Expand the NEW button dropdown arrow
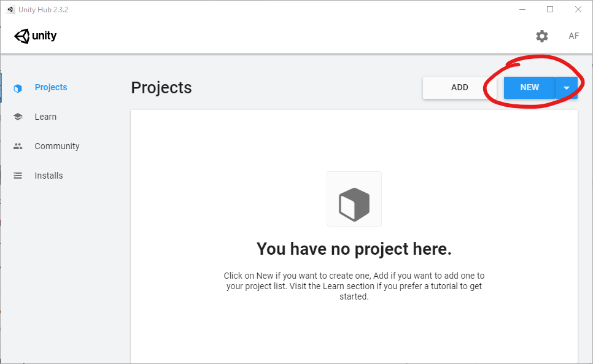The width and height of the screenshot is (593, 364). 566,88
